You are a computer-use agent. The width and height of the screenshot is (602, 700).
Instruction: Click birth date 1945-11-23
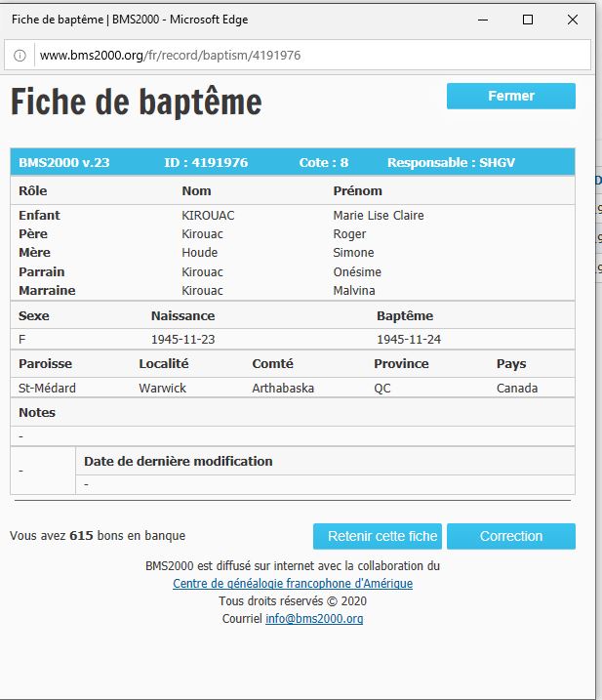(x=183, y=340)
